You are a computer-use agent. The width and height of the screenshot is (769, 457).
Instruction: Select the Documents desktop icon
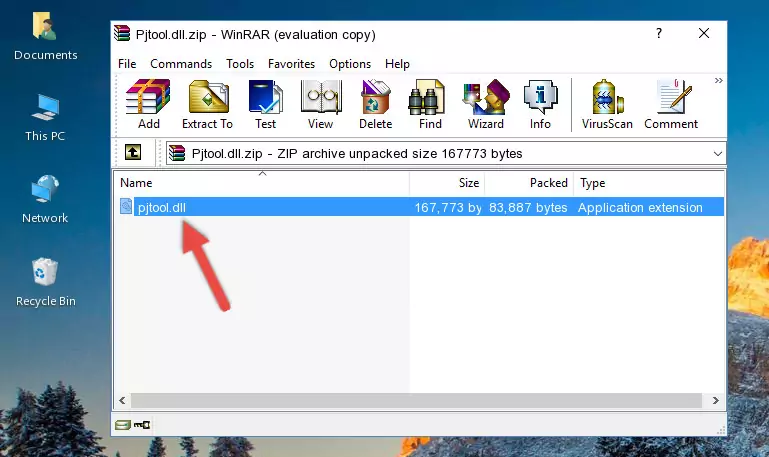point(46,37)
